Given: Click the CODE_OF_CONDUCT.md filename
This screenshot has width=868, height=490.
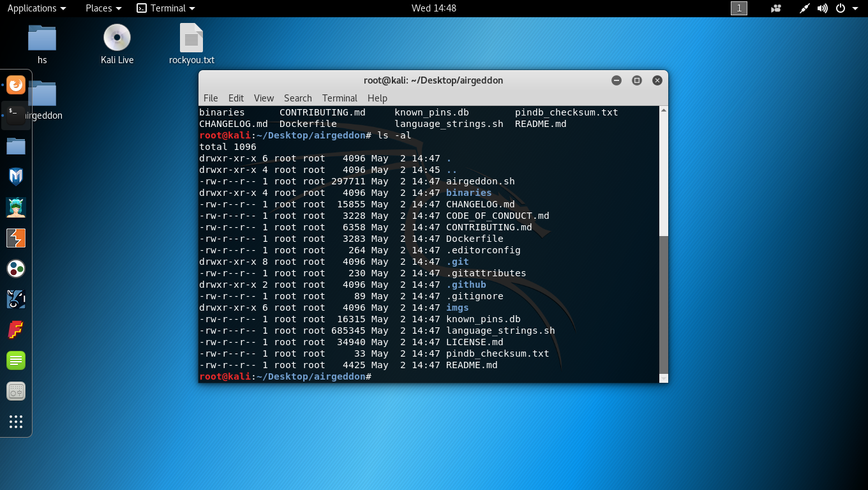Looking at the screenshot, I should [498, 216].
